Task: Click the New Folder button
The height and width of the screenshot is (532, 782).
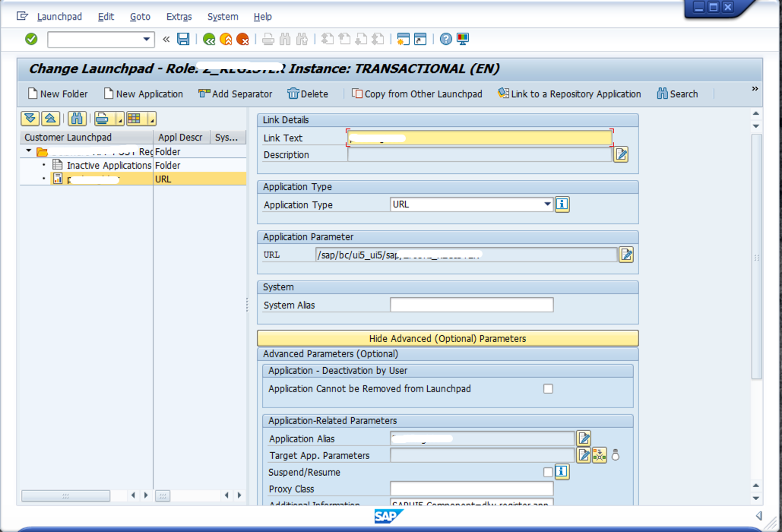Action: (58, 93)
